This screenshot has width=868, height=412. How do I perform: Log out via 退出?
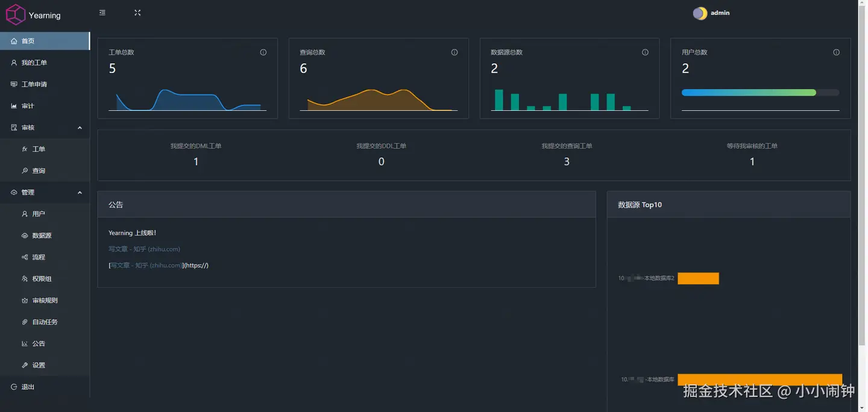[x=45, y=387]
